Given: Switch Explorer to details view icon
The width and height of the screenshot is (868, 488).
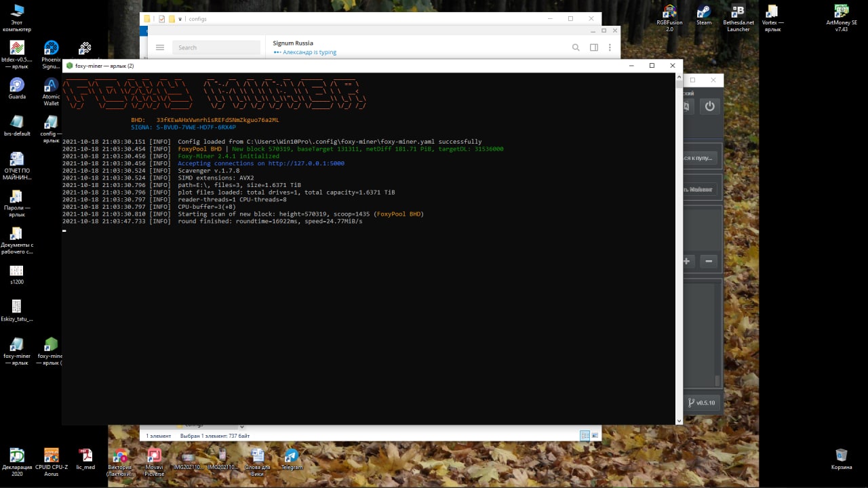Looking at the screenshot, I should click(585, 436).
